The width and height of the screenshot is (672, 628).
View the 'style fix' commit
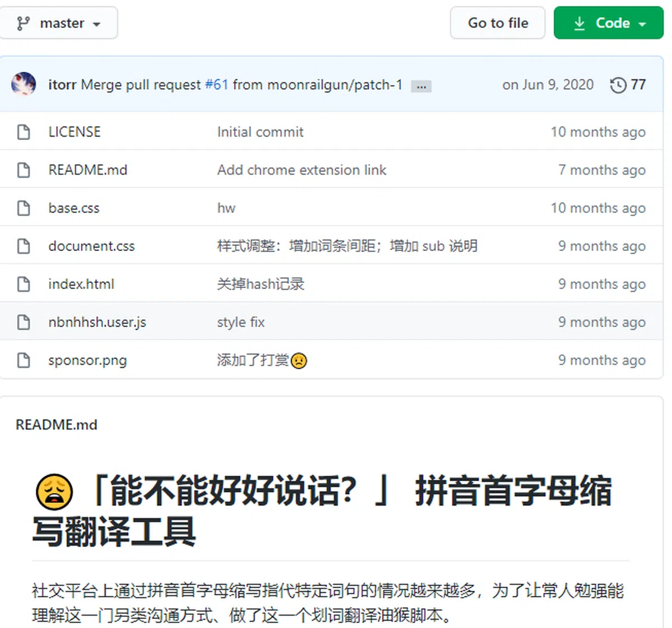pyautogui.click(x=241, y=322)
